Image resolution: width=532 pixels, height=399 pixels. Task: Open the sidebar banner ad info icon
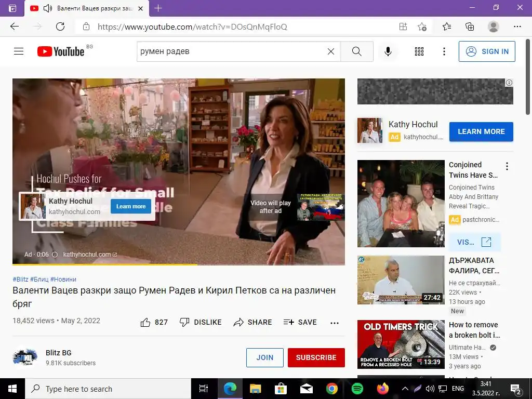point(509,83)
